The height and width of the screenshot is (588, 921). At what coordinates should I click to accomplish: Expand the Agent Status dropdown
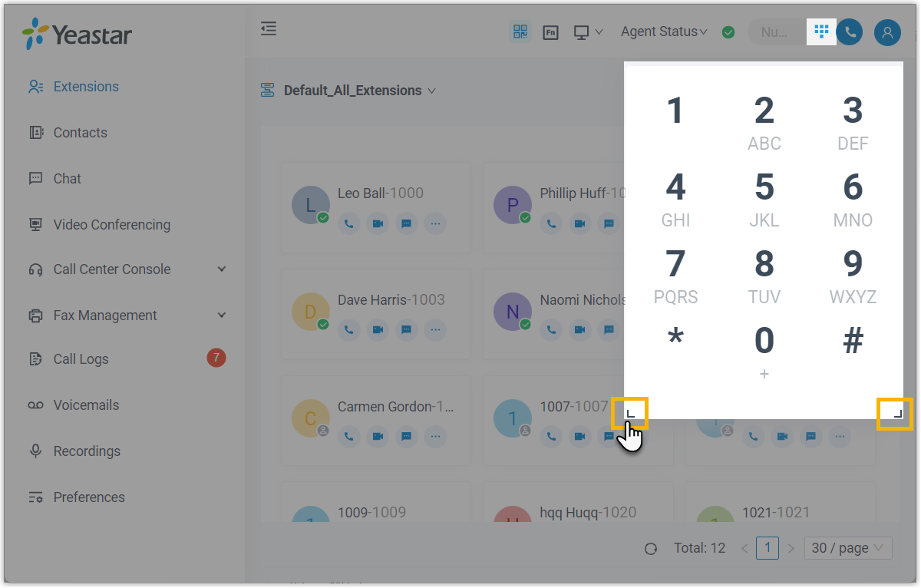click(664, 32)
